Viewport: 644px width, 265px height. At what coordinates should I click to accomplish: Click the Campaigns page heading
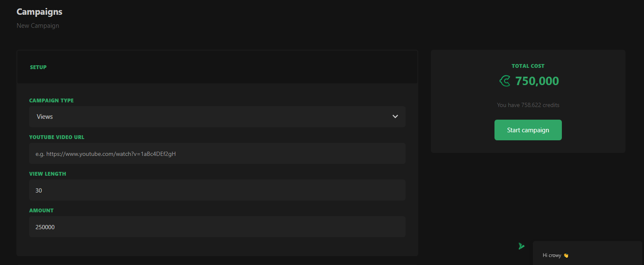(x=40, y=12)
